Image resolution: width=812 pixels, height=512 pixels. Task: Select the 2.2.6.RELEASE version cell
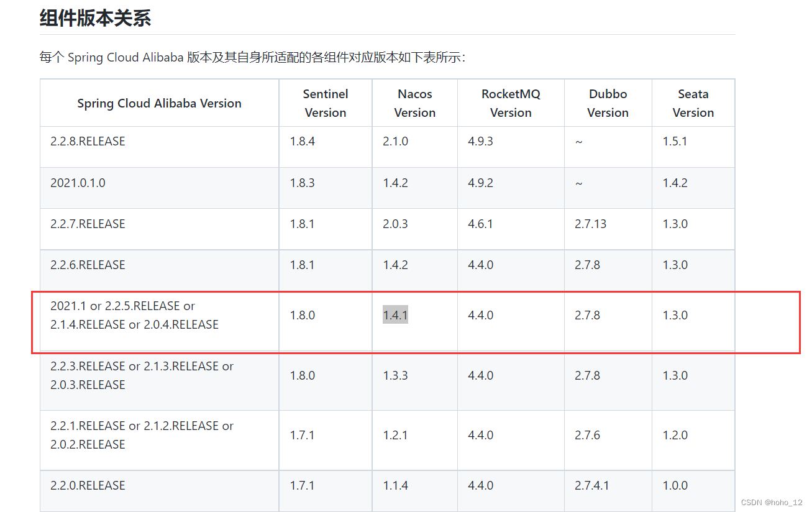click(x=160, y=270)
